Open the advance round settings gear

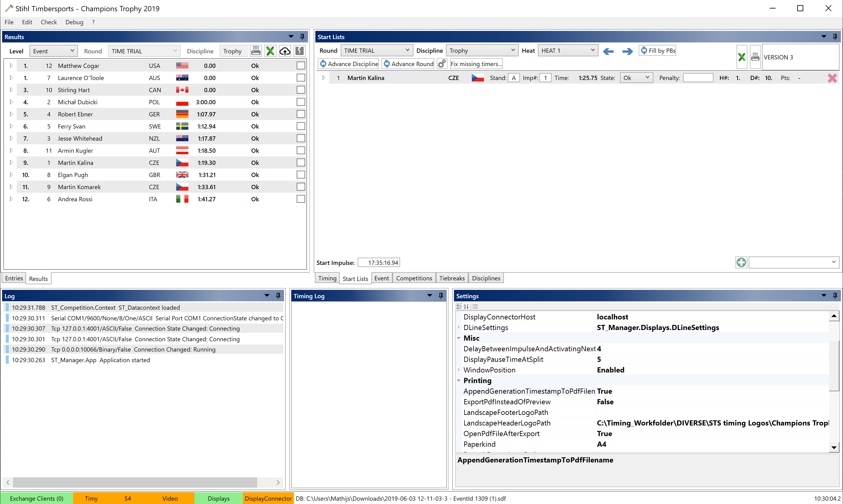442,64
